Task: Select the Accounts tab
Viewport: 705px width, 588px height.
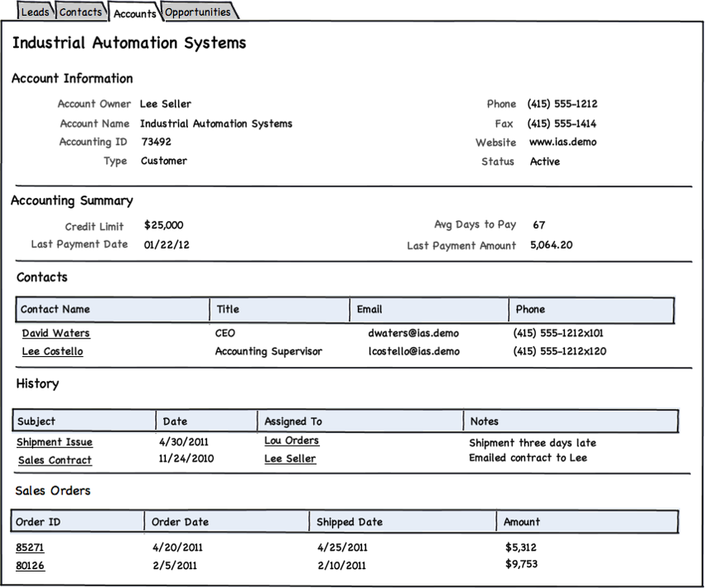Action: [x=134, y=13]
